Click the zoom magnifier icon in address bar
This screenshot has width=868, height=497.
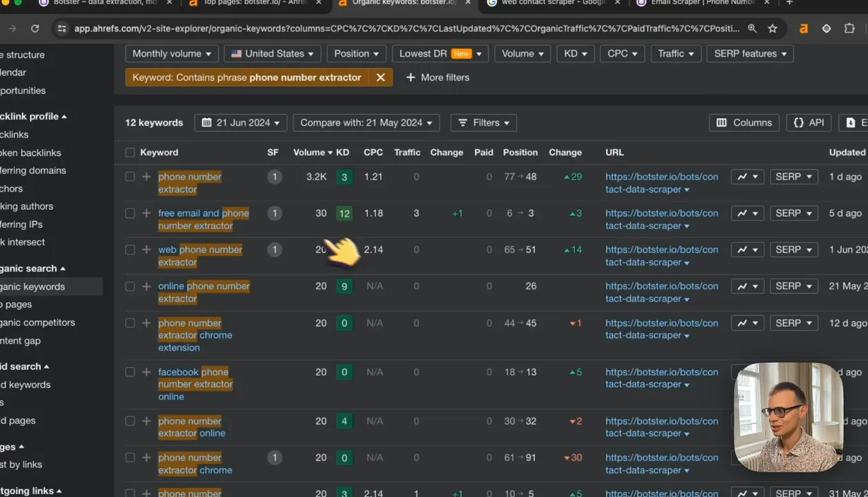(752, 28)
